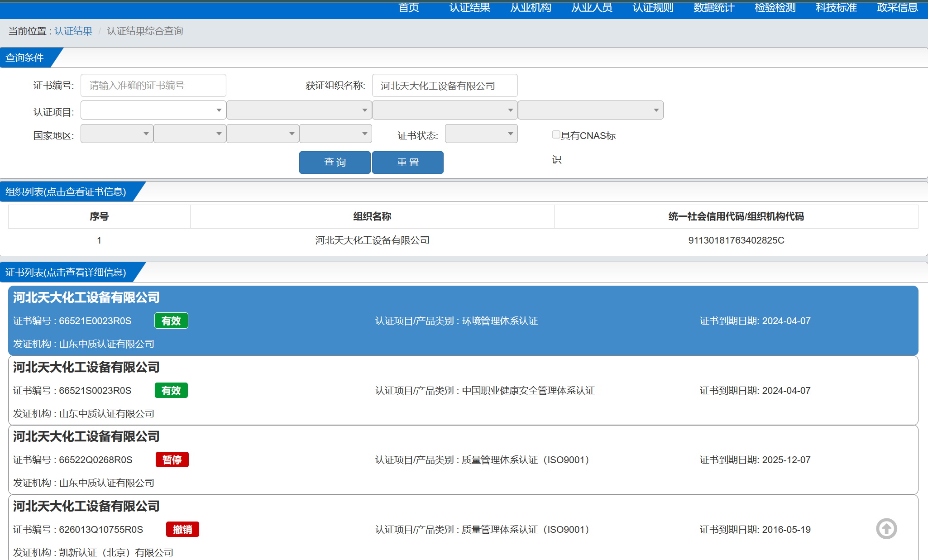Open certificate 66521E0023R0S details
The height and width of the screenshot is (560, 928).
pos(463,321)
